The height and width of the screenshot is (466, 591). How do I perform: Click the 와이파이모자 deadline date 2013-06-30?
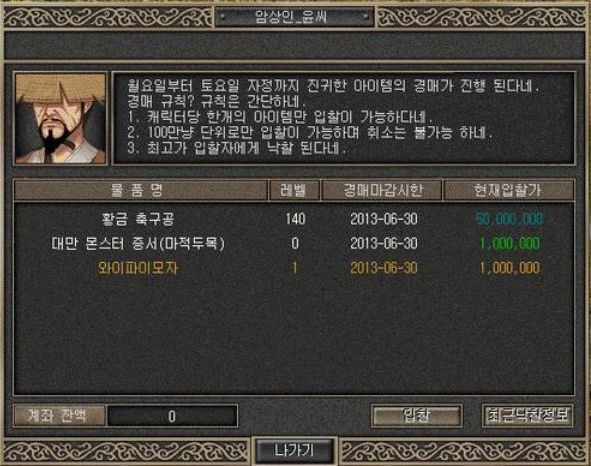(384, 268)
